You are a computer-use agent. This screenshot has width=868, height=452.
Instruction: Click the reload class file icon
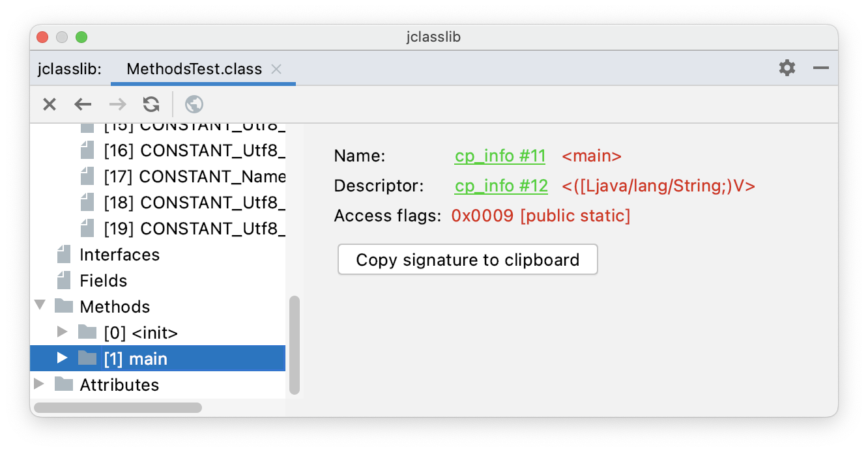coord(151,104)
